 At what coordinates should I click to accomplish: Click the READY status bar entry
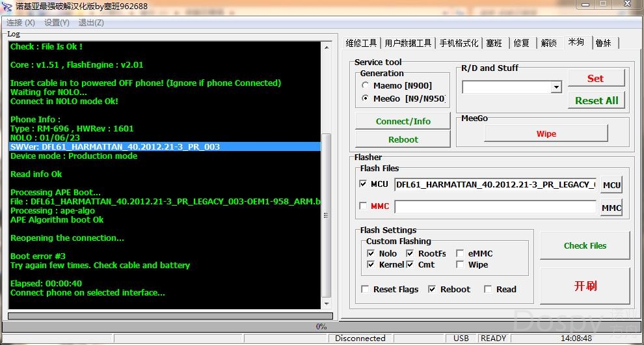[x=493, y=338]
